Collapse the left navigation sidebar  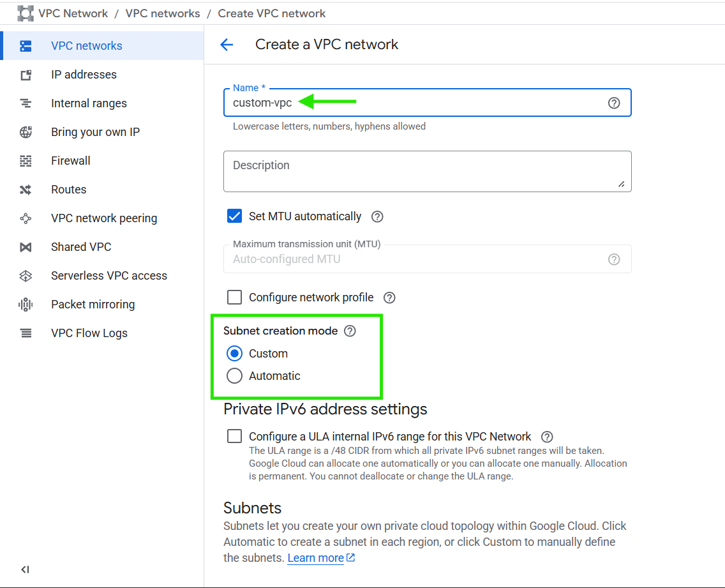pos(26,569)
